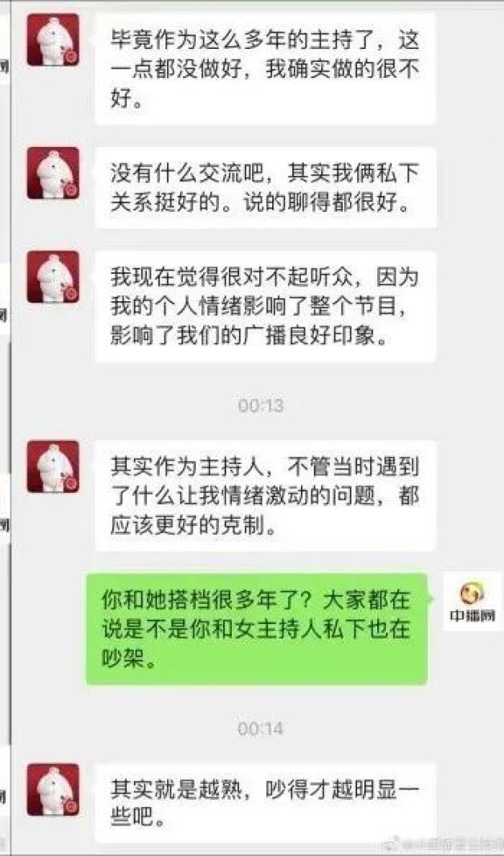Tap avatar beside the "没有什么交流吧" message

[53, 173]
